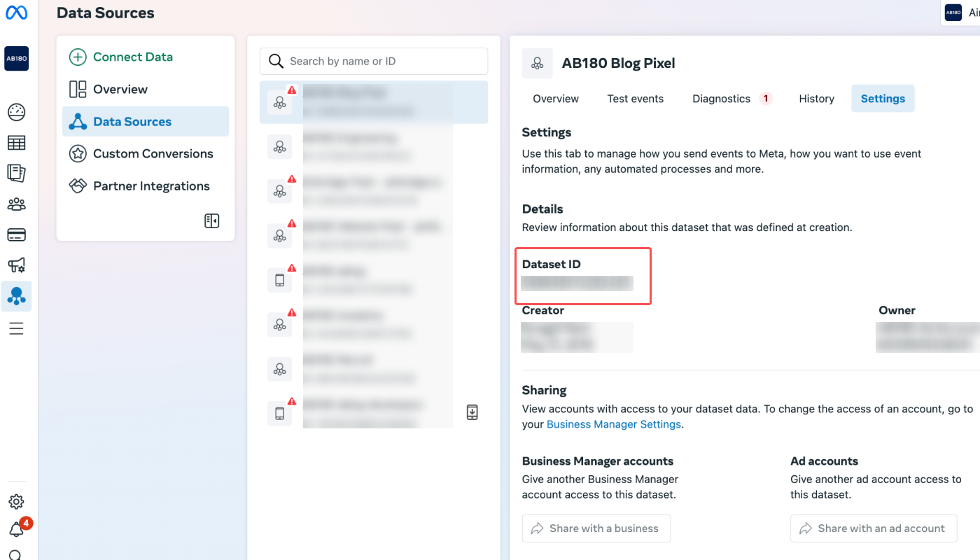The image size is (980, 560).
Task: Switch to the pixel's Overview tab
Action: pyautogui.click(x=556, y=99)
